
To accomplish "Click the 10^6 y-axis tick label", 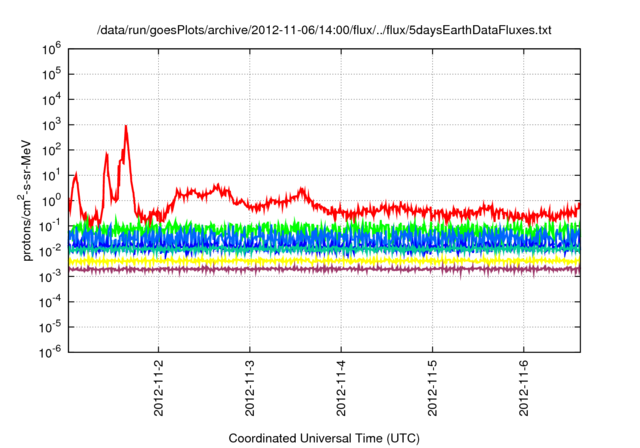I will 51,49.
